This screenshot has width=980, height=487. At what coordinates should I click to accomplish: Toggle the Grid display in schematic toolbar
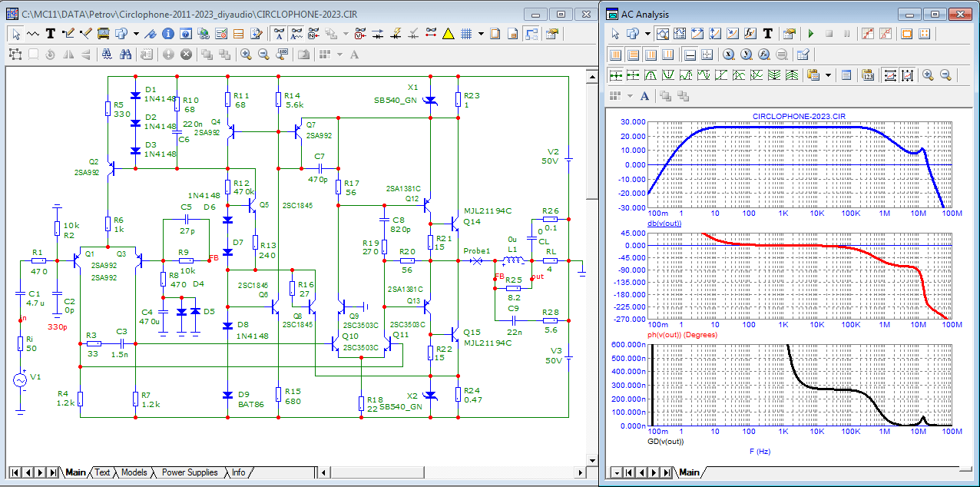tap(466, 34)
